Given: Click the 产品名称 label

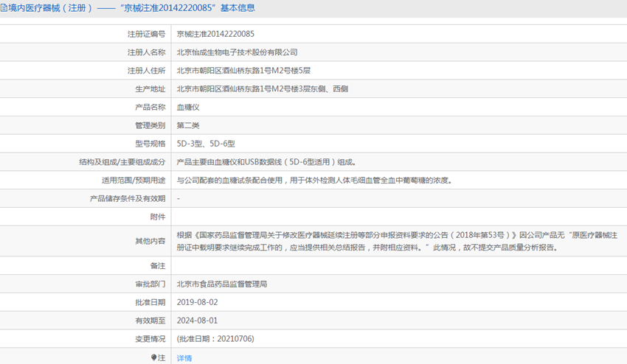Looking at the screenshot, I should 150,107.
